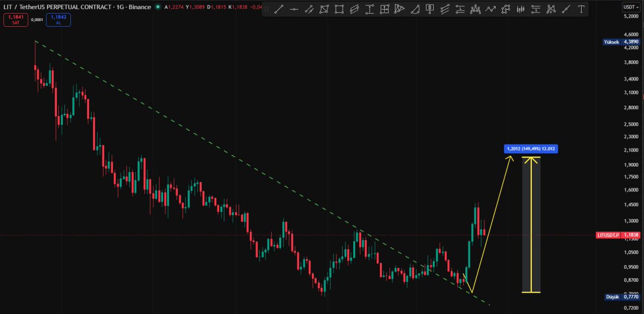Screen dimensions: 644x314
Task: Click the A 1,2274 open value
Action: click(x=175, y=7)
